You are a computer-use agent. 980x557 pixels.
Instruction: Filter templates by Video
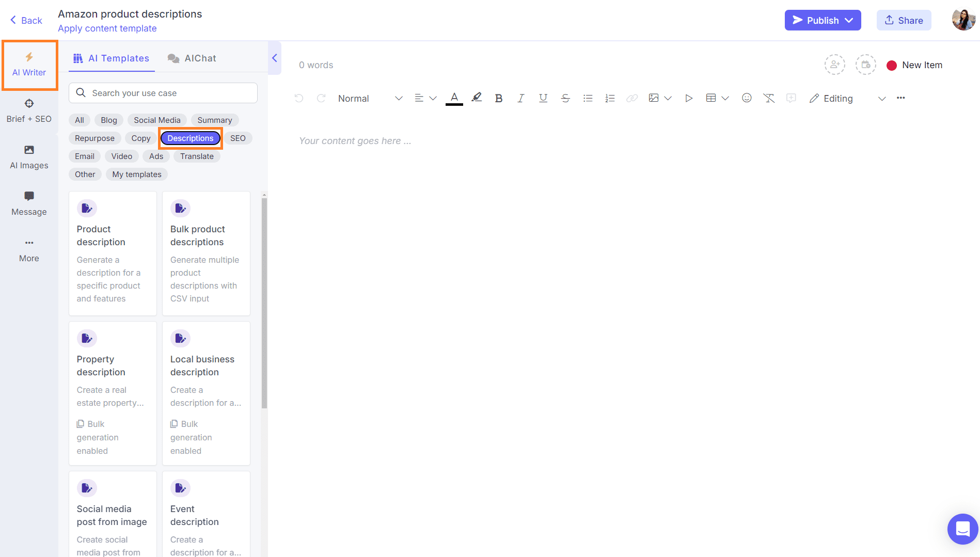click(x=122, y=156)
